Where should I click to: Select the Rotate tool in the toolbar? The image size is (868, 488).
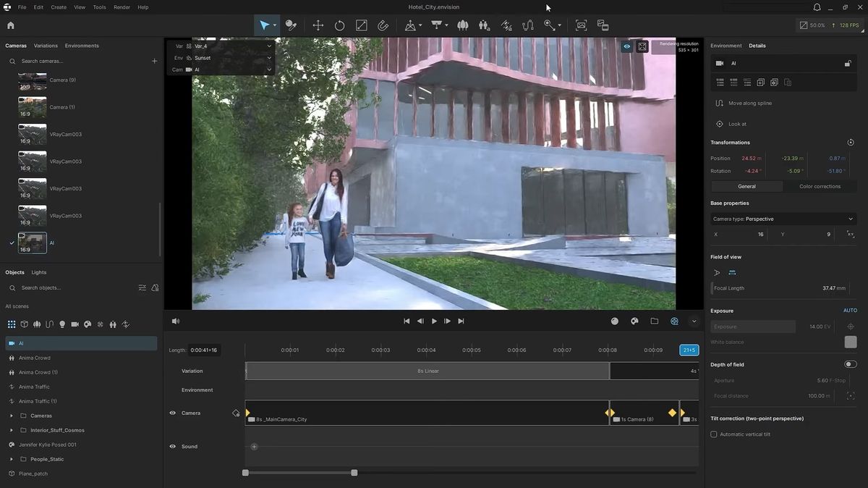pyautogui.click(x=339, y=25)
